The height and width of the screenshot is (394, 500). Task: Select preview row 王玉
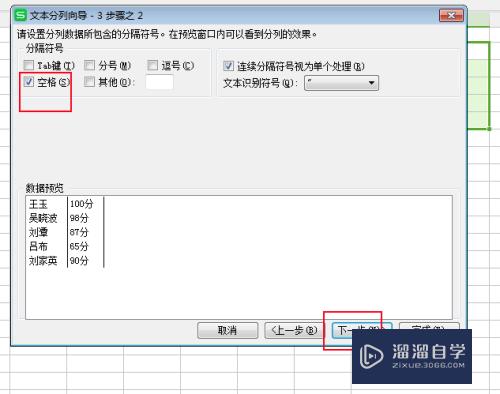tap(38, 204)
